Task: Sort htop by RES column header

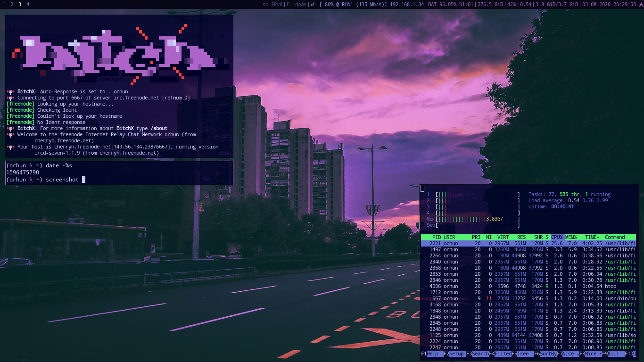Action: coord(521,237)
